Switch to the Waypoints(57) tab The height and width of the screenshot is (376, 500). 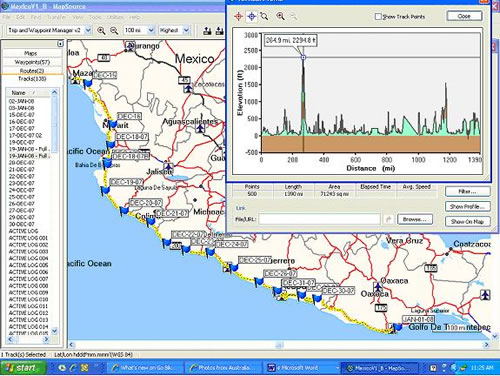32,62
